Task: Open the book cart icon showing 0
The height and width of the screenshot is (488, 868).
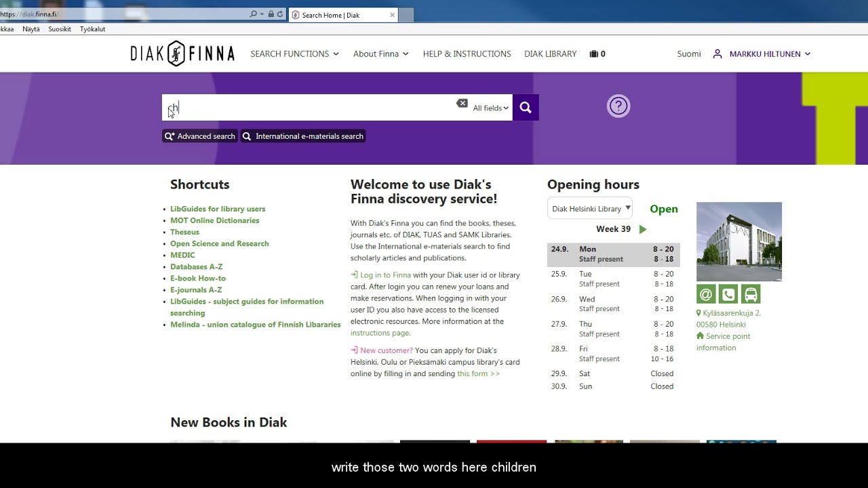Action: tap(597, 54)
